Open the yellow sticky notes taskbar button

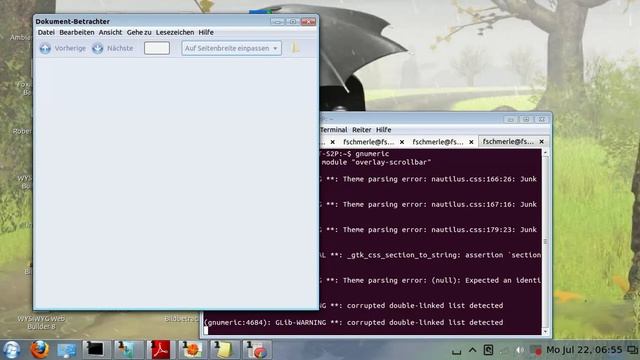coord(223,350)
